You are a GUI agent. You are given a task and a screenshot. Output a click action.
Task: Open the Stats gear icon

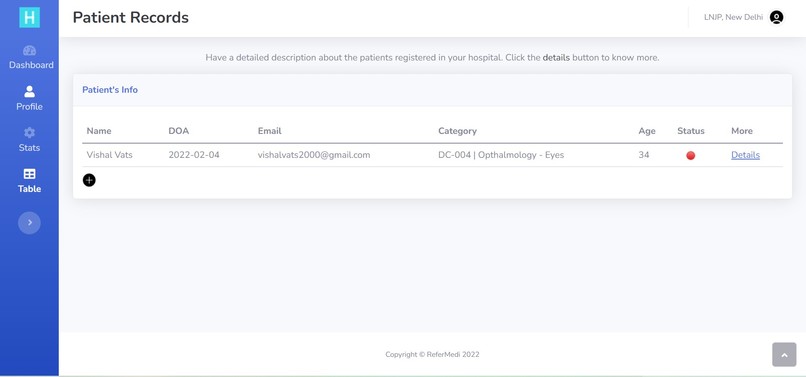pyautogui.click(x=29, y=133)
